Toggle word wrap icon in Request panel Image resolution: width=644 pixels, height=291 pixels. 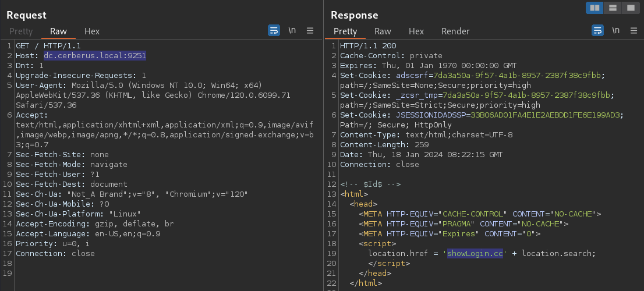(274, 30)
